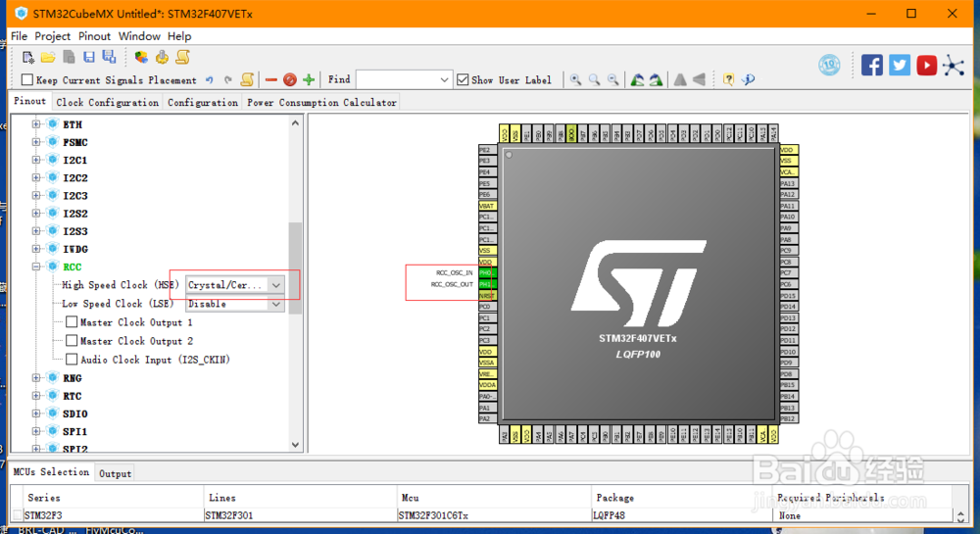Viewport: 980px width, 534px height.
Task: Collapse the RCC tree node
Action: pos(36,267)
